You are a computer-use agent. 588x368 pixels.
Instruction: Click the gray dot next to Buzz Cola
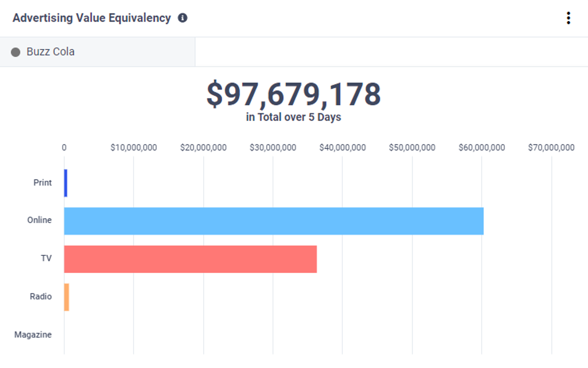(x=16, y=52)
